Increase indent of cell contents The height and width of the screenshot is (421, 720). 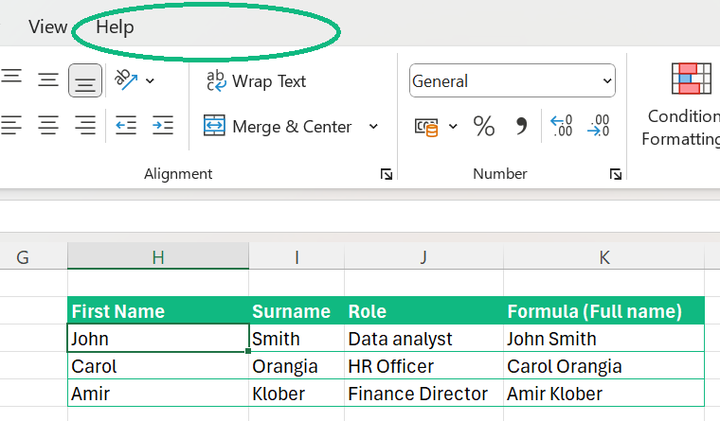(163, 125)
